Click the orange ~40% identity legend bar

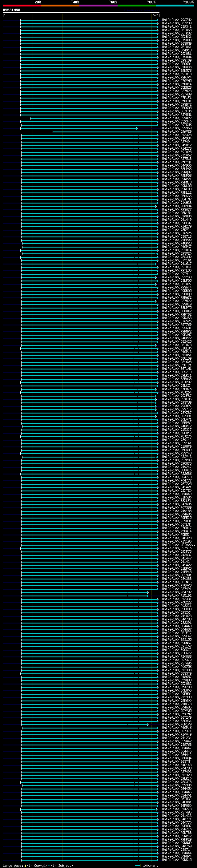pos(60,6)
